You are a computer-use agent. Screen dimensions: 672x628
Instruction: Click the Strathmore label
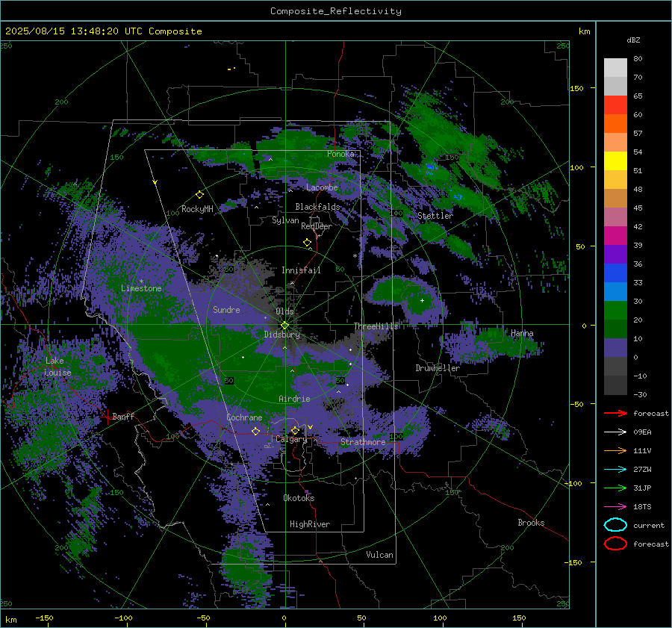pos(363,442)
